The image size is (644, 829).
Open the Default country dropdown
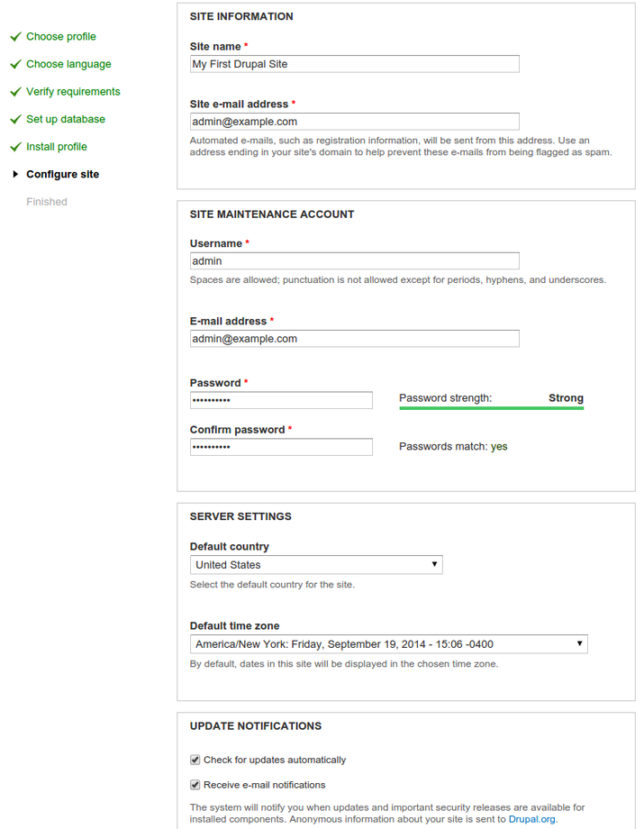click(x=316, y=565)
